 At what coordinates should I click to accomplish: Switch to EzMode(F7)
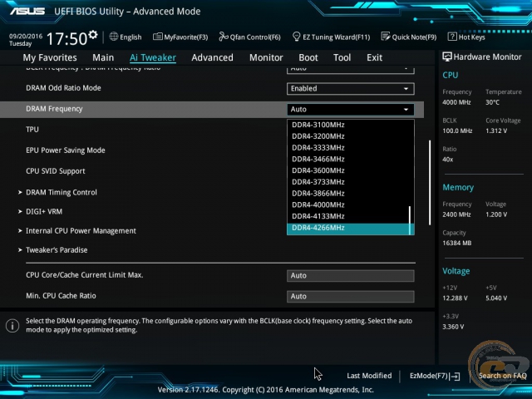click(434, 376)
